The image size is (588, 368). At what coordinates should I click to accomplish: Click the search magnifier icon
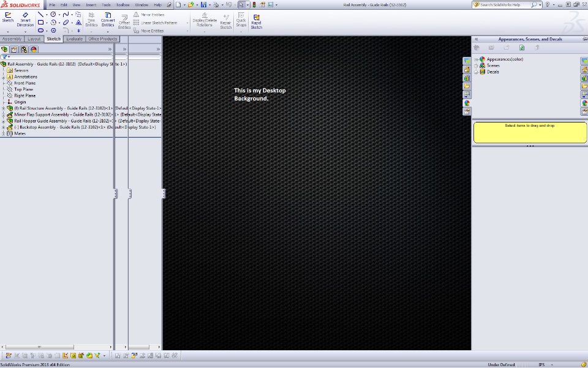tap(533, 4)
